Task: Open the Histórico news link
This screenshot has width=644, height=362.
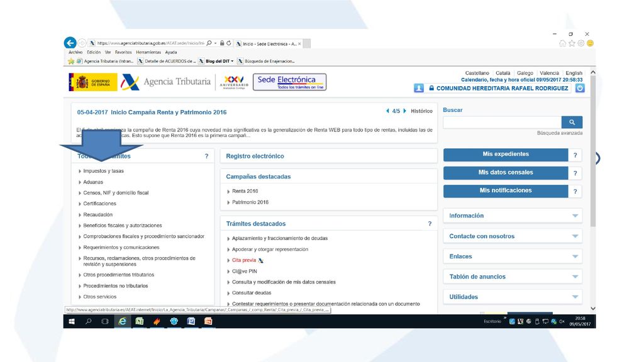Action: coord(421,111)
